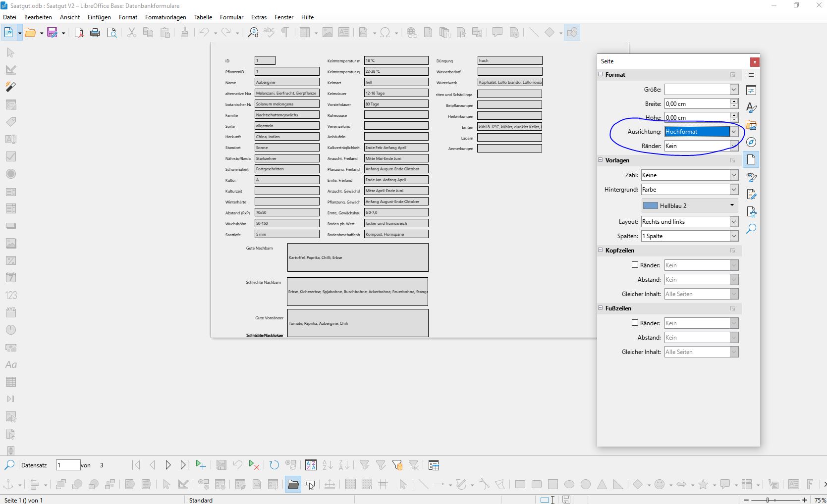Click the Breite 0,00 cm field
Screen dimensions: 827x504
[697, 103]
